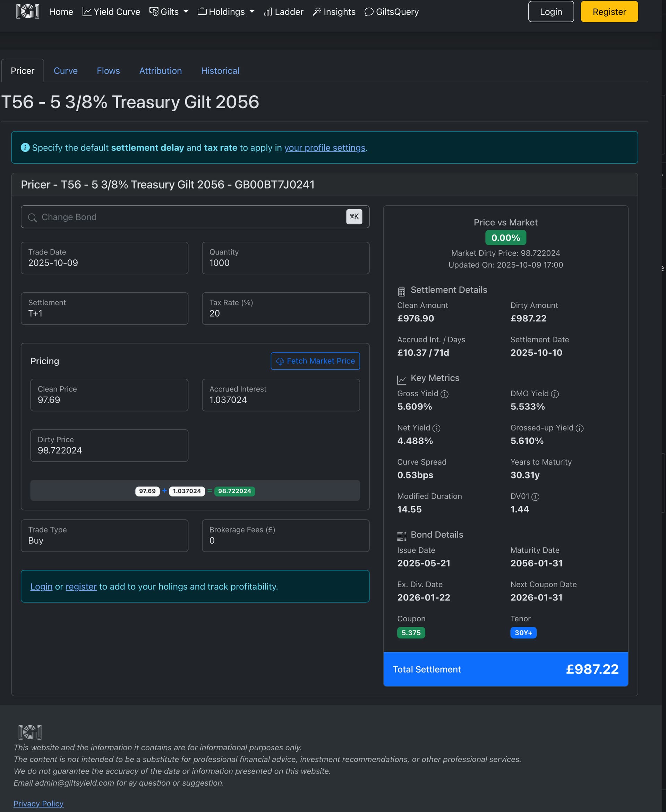Switch to the Historical tab
Screen dimensions: 666x812
pos(220,71)
